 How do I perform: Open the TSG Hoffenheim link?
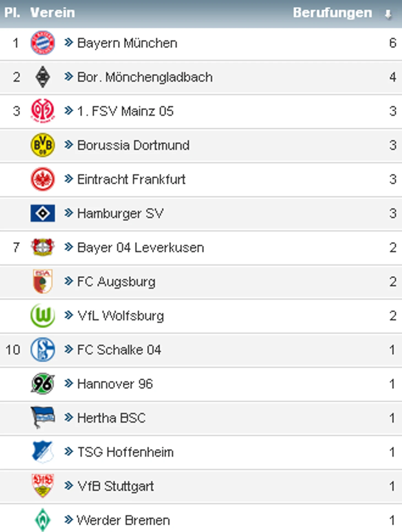point(126,452)
